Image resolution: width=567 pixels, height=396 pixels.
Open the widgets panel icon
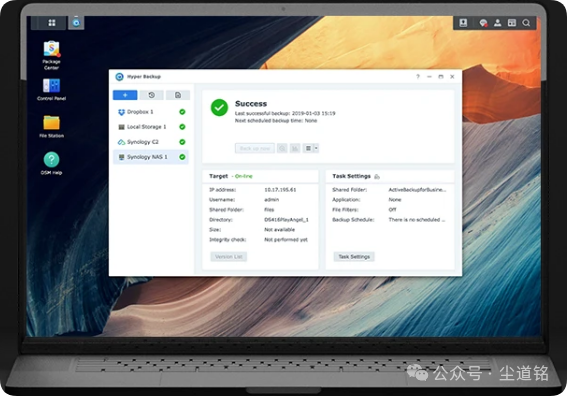coord(512,23)
